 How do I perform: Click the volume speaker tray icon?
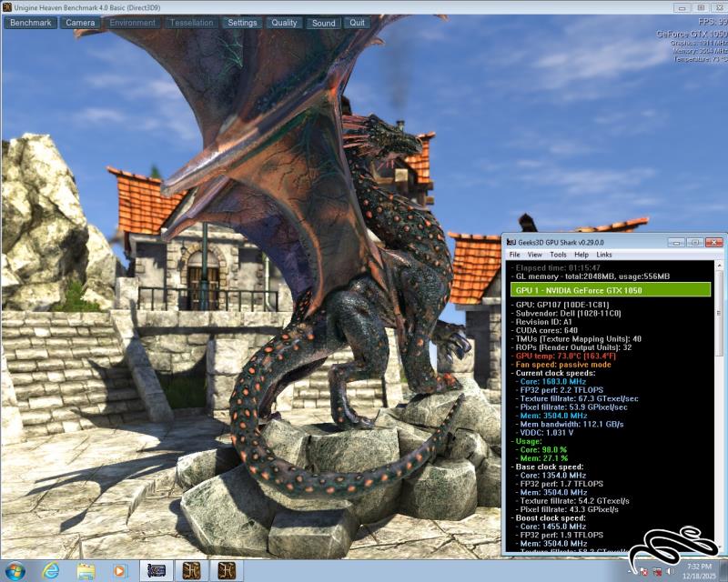[671, 572]
